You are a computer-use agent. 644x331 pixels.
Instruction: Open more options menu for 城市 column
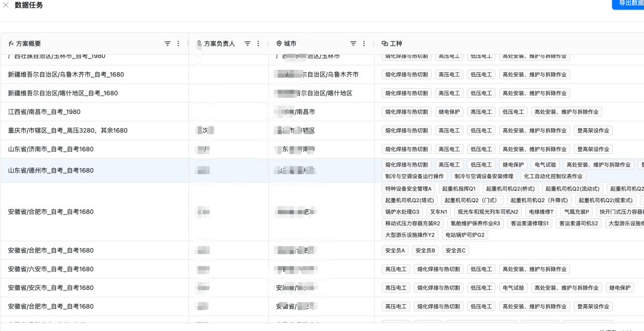(364, 44)
